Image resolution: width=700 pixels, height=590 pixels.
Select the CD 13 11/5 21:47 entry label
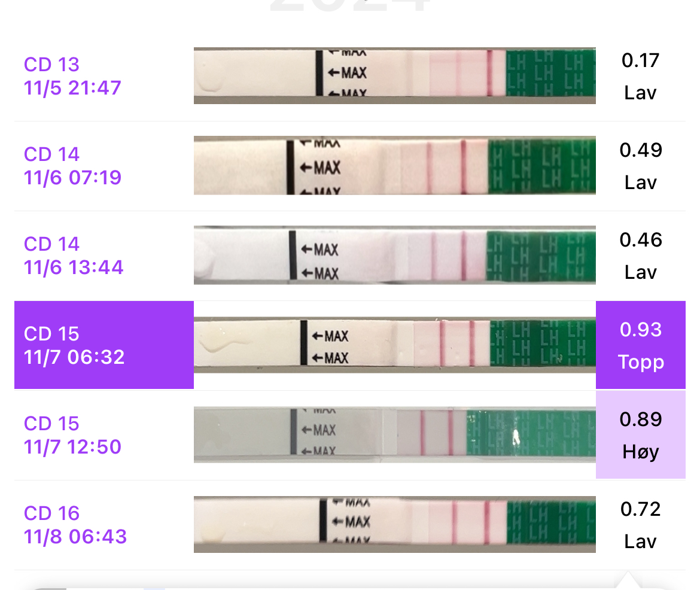tap(72, 76)
